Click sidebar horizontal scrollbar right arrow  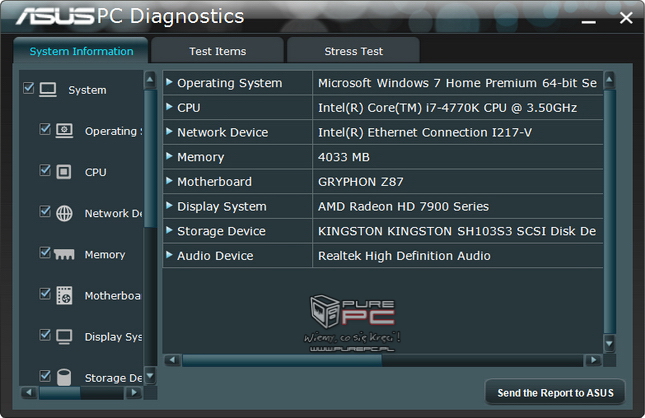click(133, 392)
